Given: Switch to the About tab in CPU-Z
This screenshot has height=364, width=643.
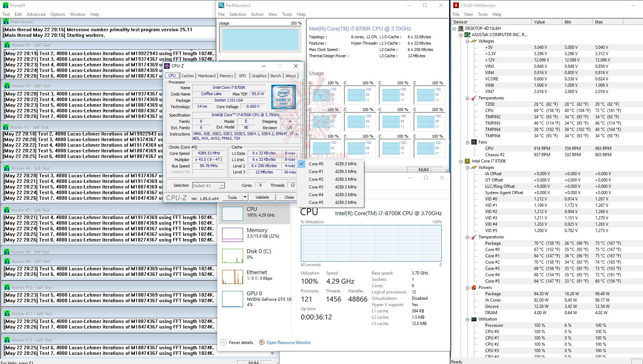Looking at the screenshot, I should point(291,76).
